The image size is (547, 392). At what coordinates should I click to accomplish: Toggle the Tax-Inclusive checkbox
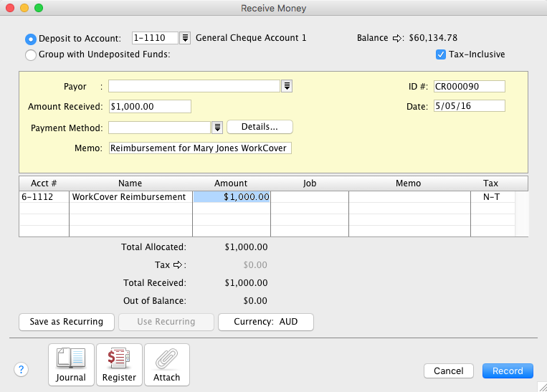441,54
